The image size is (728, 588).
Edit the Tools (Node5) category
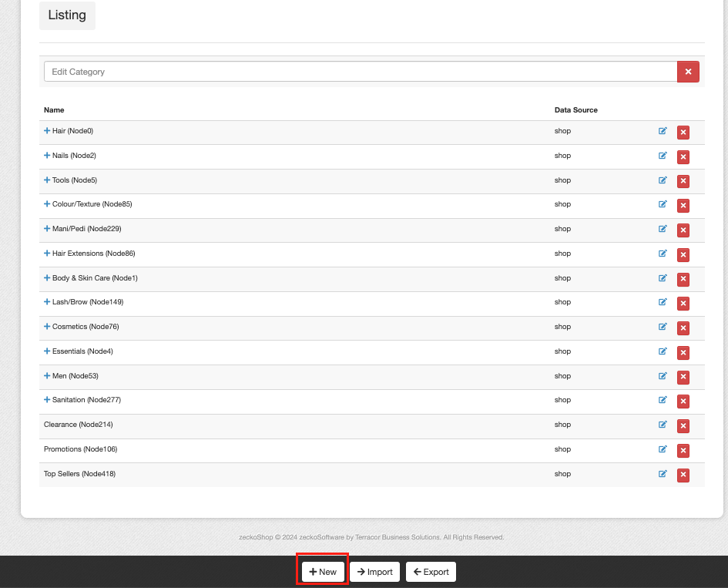tap(663, 180)
